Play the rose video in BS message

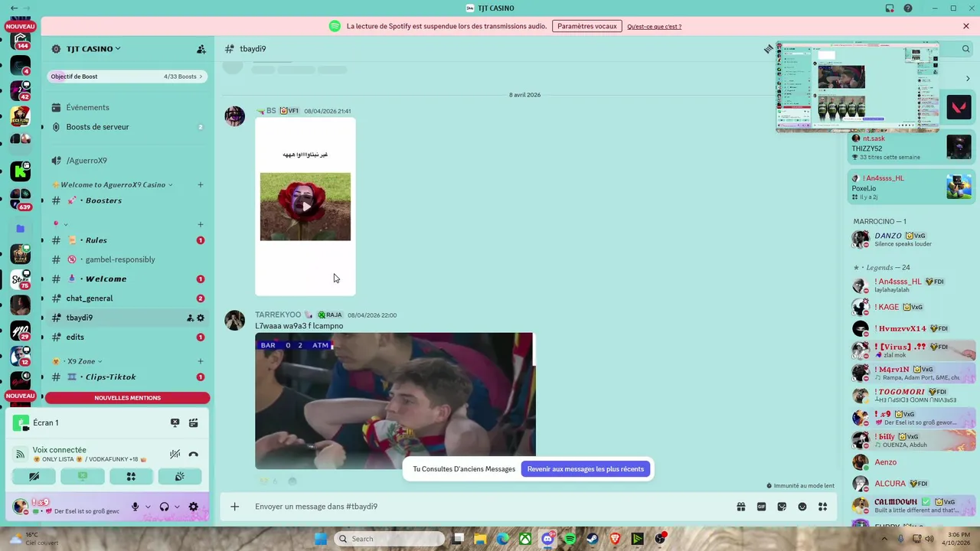pyautogui.click(x=305, y=207)
